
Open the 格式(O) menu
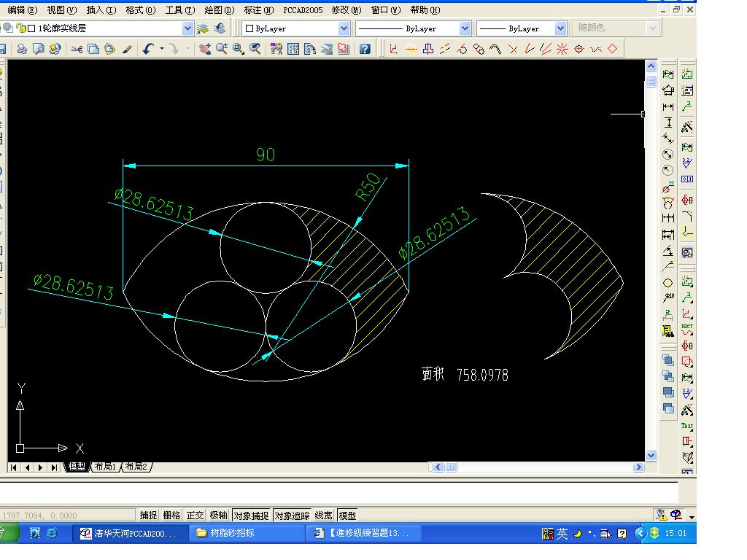tap(141, 10)
